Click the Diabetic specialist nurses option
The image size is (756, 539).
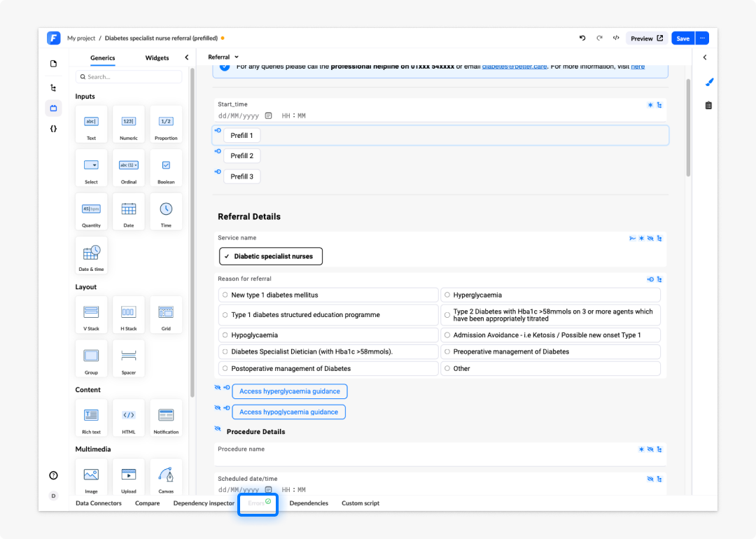coord(271,256)
